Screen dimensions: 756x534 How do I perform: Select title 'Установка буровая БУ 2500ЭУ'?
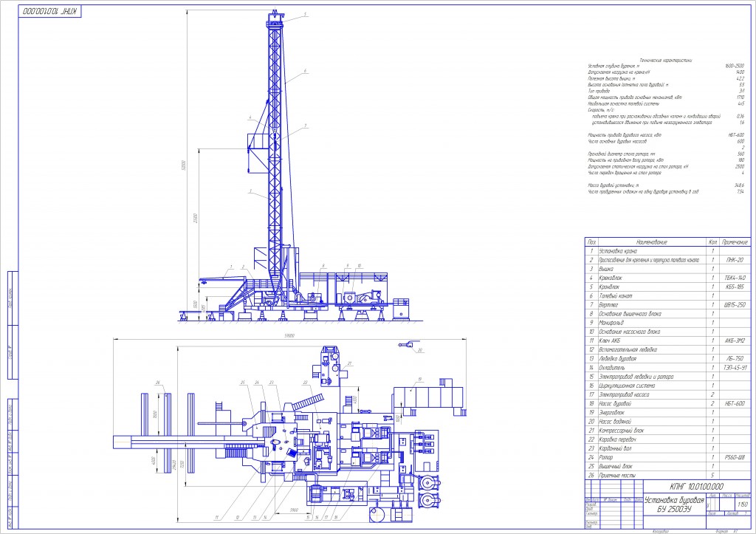coord(674,504)
